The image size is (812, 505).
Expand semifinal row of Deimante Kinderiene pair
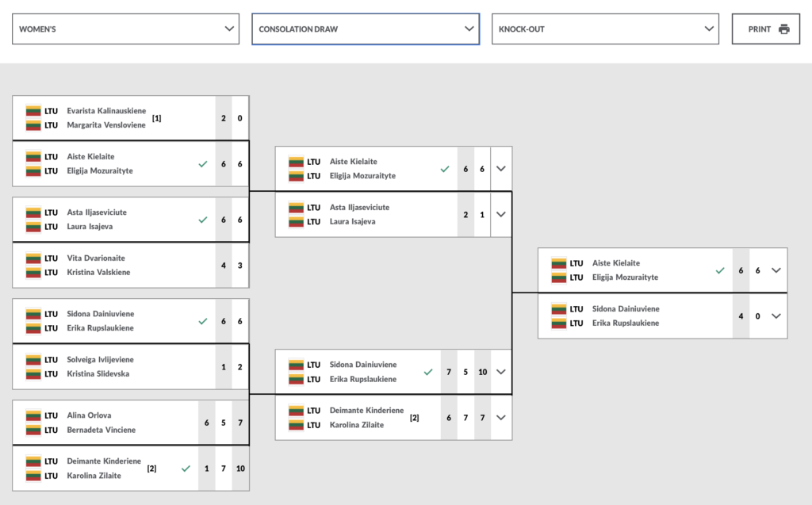coord(500,417)
